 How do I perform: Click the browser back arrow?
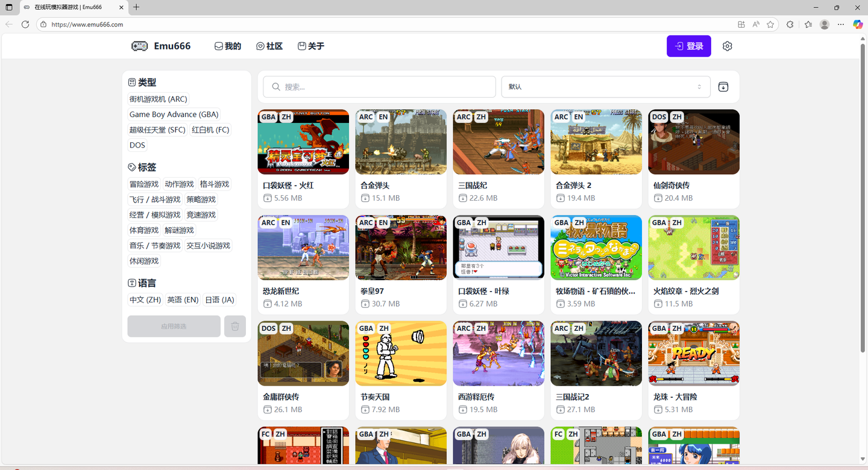coord(9,24)
